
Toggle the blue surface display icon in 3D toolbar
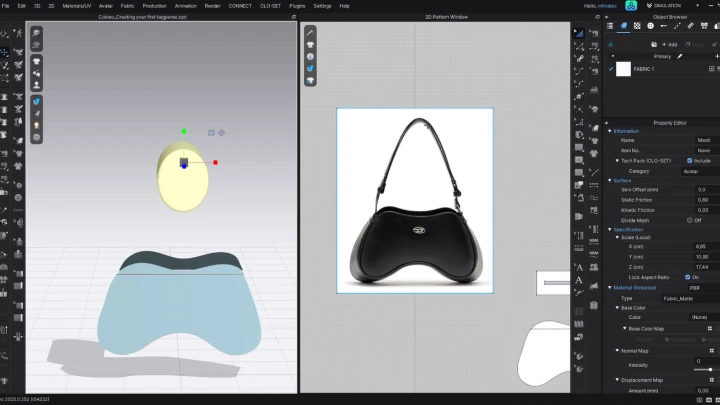(36, 101)
